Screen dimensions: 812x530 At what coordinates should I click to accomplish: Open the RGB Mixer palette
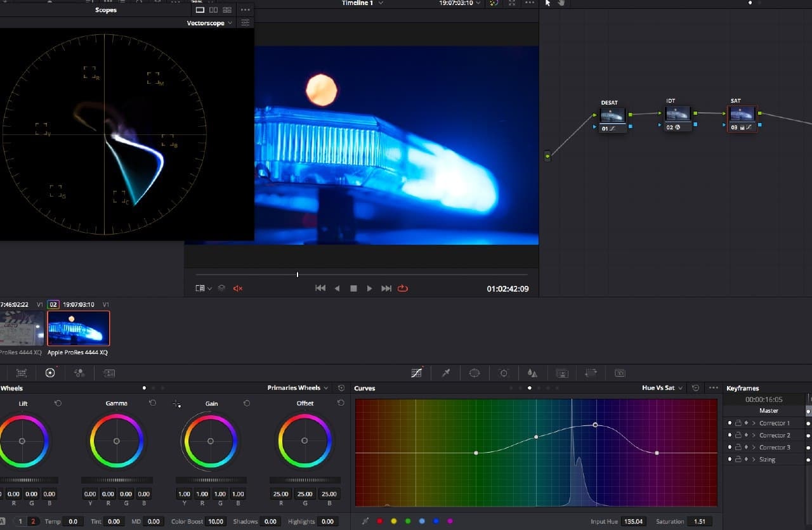[x=79, y=373]
